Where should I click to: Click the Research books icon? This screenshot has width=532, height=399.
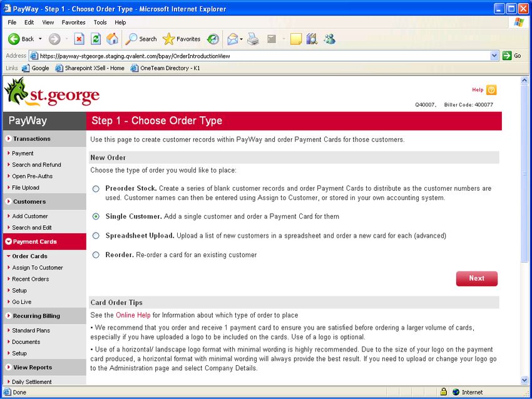click(x=312, y=39)
